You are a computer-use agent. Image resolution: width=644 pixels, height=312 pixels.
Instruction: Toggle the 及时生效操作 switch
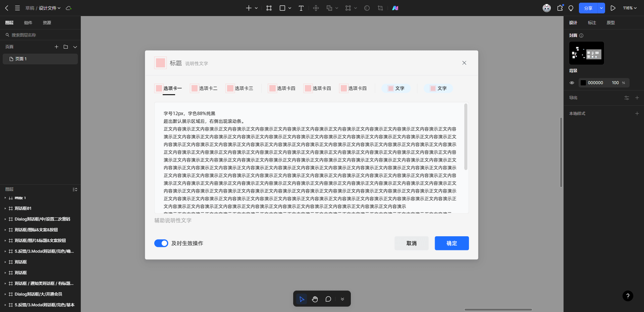161,243
